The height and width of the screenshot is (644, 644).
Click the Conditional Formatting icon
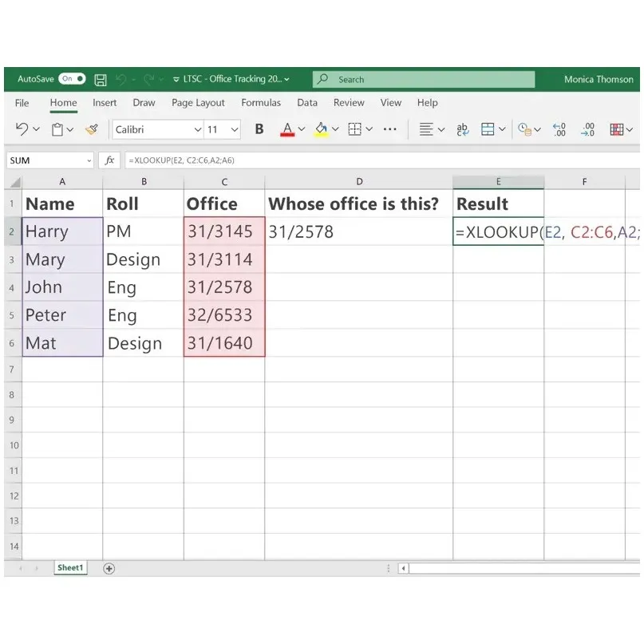tap(617, 129)
